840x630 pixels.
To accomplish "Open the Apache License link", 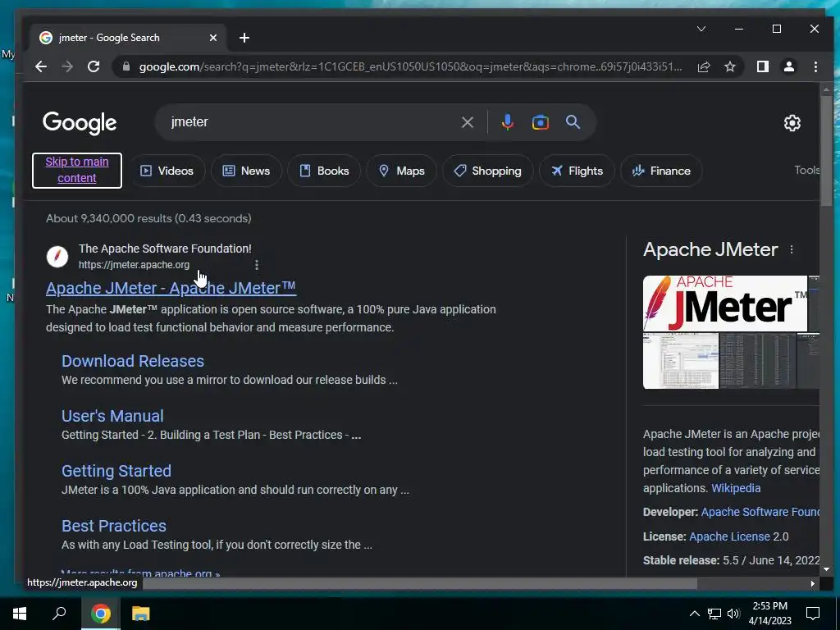I will pos(729,536).
